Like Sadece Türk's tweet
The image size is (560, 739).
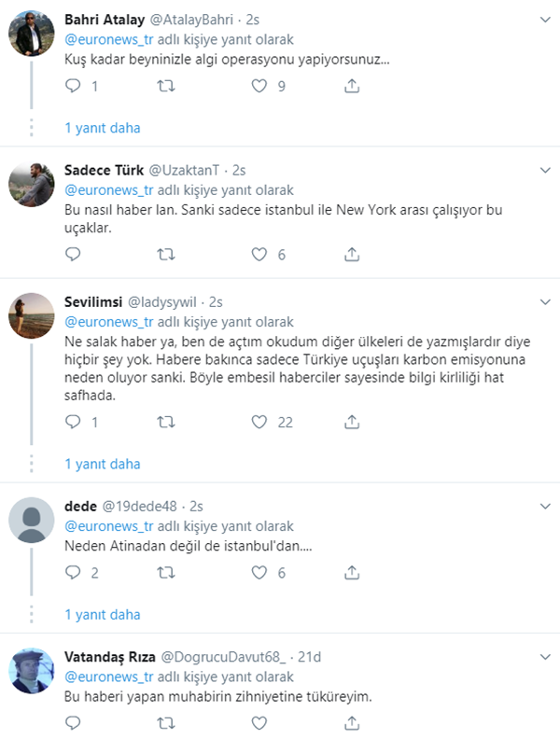(259, 254)
